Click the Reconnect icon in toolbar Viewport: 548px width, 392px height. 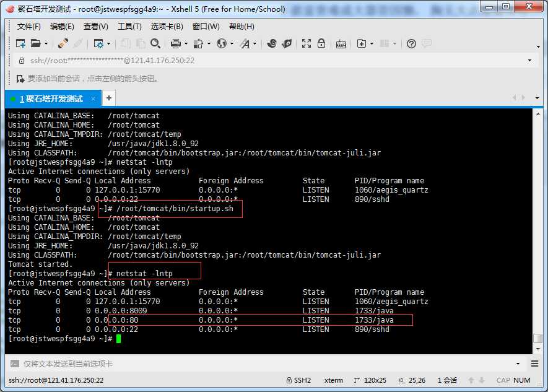pyautogui.click(x=63, y=43)
